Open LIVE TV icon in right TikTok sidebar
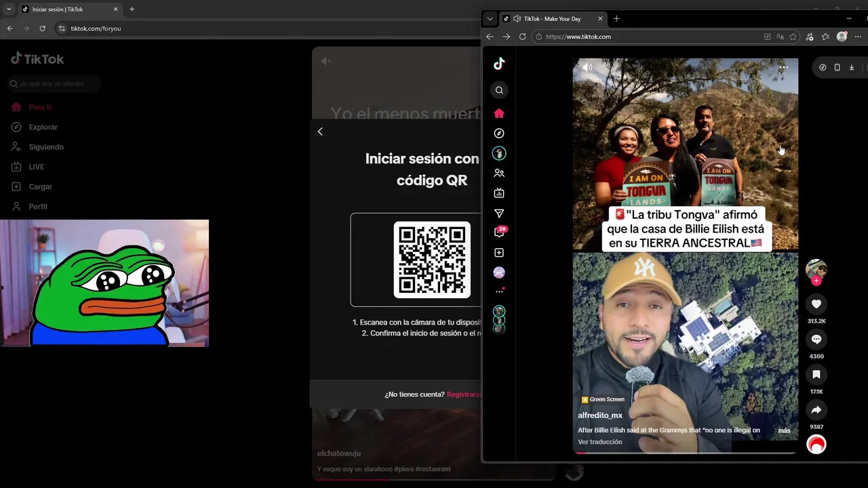This screenshot has height=488, width=868. pyautogui.click(x=499, y=193)
